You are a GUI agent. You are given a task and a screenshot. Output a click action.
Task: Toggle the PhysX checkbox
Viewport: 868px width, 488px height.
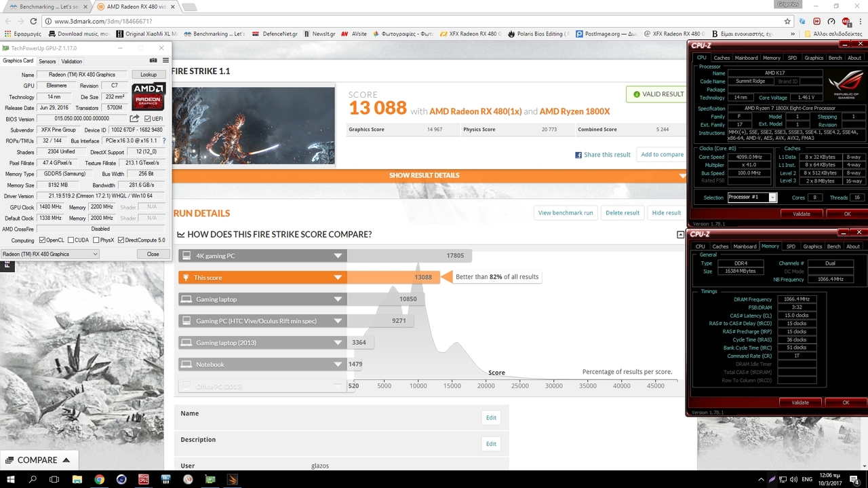tap(96, 240)
